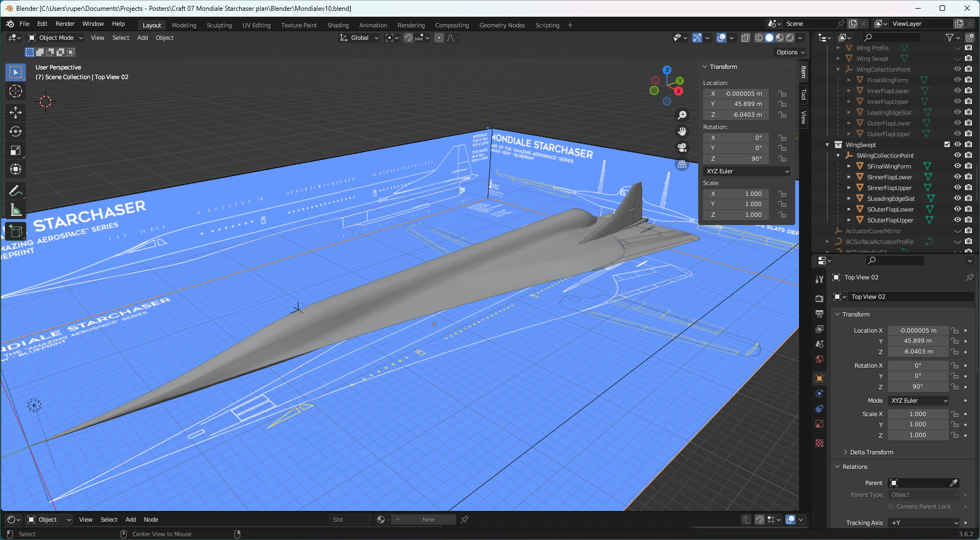980x540 pixels.
Task: Open the Render properties tab
Action: pyautogui.click(x=819, y=298)
